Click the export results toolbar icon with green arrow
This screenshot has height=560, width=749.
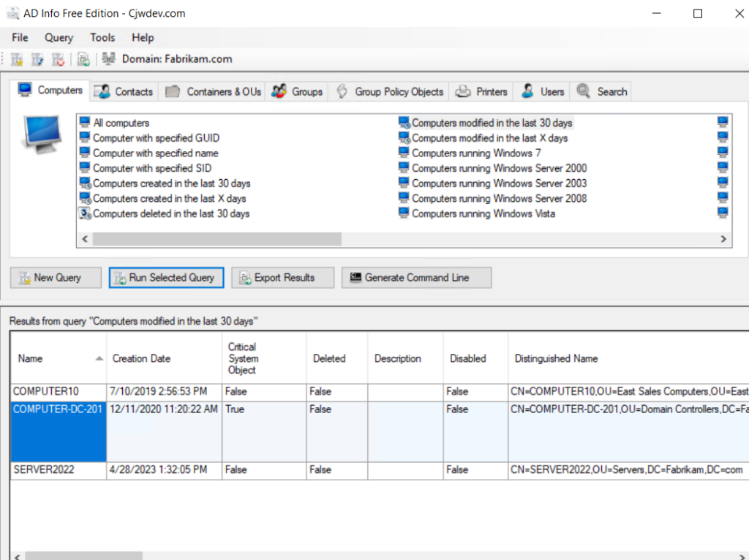(83, 59)
